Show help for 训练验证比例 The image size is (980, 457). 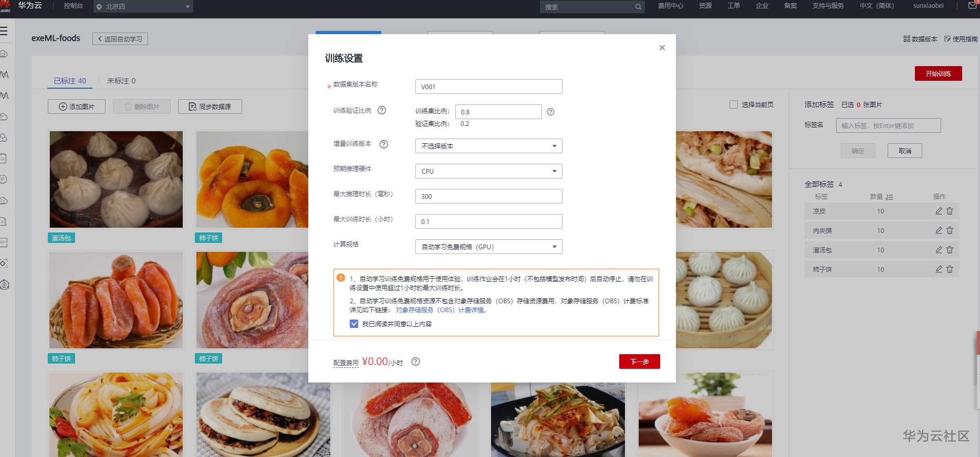pos(382,110)
